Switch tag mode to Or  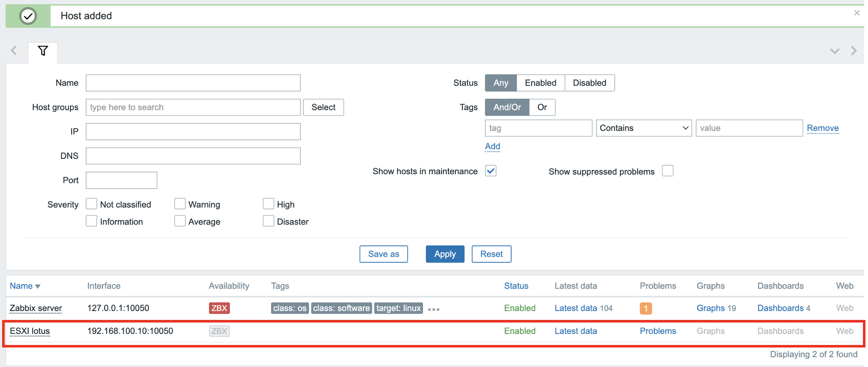pyautogui.click(x=542, y=107)
